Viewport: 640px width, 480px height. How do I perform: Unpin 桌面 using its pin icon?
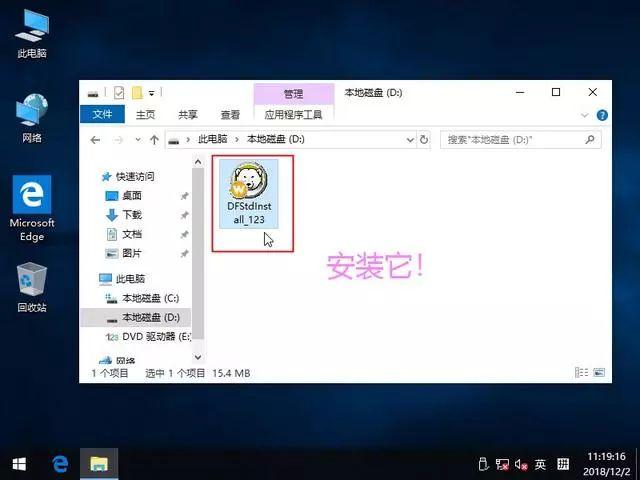click(184, 196)
